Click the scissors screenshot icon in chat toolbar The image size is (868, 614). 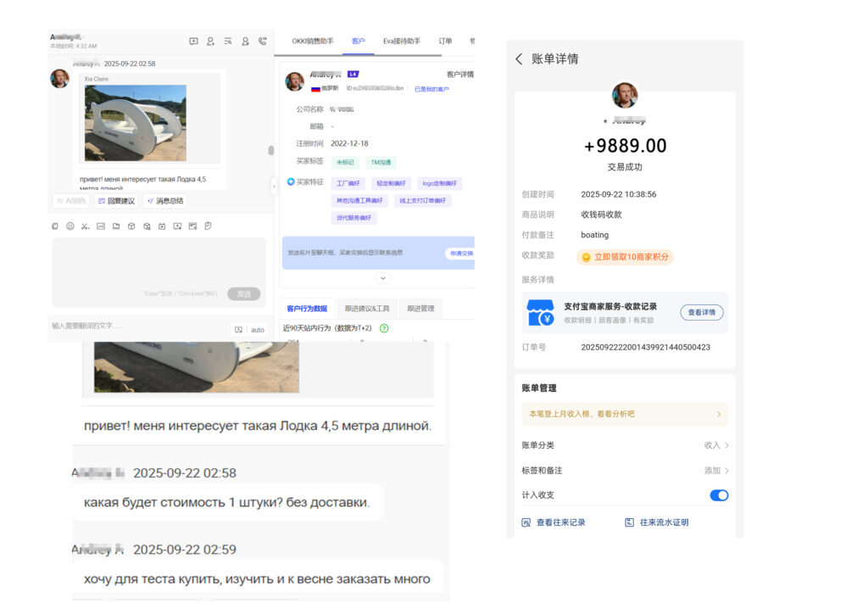pyautogui.click(x=86, y=226)
